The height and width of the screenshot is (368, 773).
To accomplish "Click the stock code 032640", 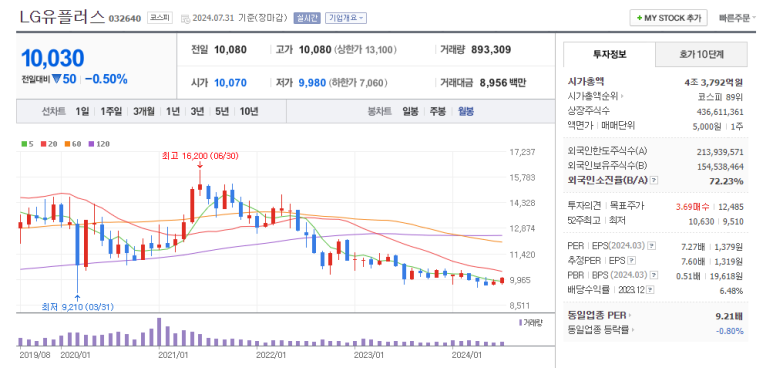I will pyautogui.click(x=125, y=19).
